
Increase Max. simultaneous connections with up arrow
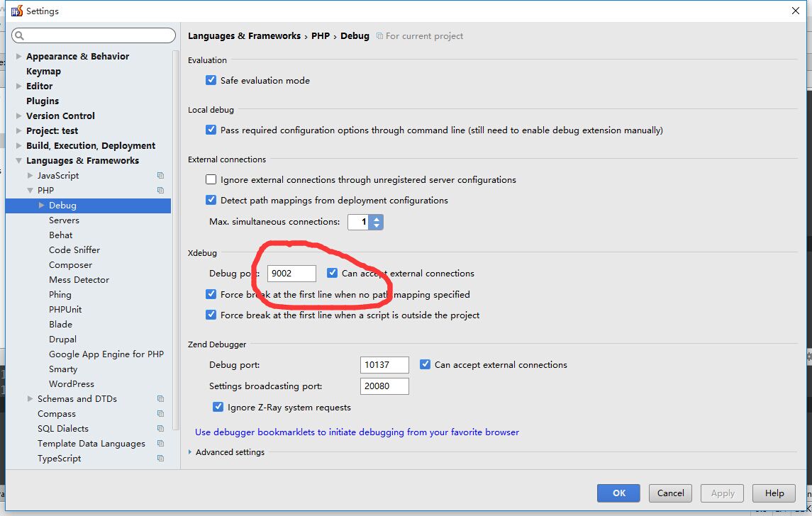(377, 218)
